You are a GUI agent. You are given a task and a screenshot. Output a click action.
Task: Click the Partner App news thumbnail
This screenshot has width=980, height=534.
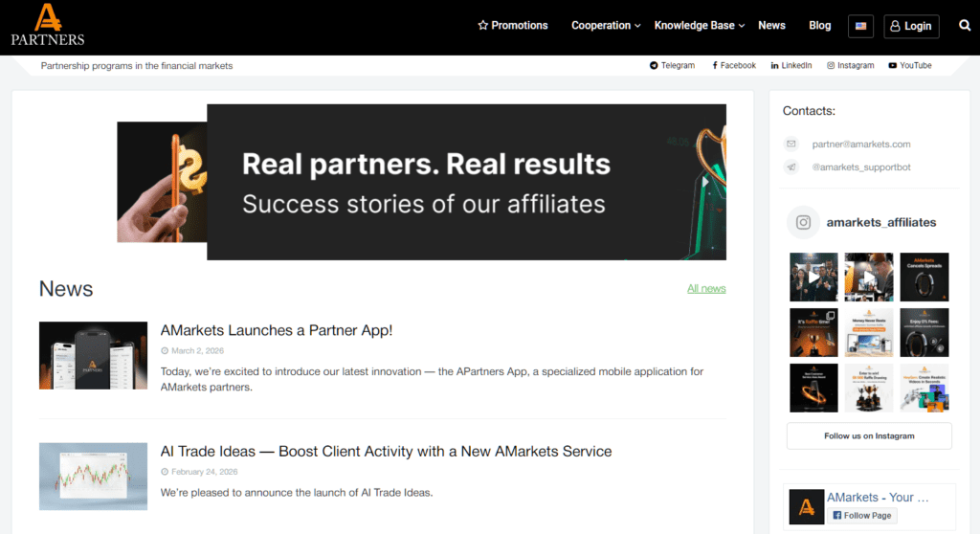[93, 355]
